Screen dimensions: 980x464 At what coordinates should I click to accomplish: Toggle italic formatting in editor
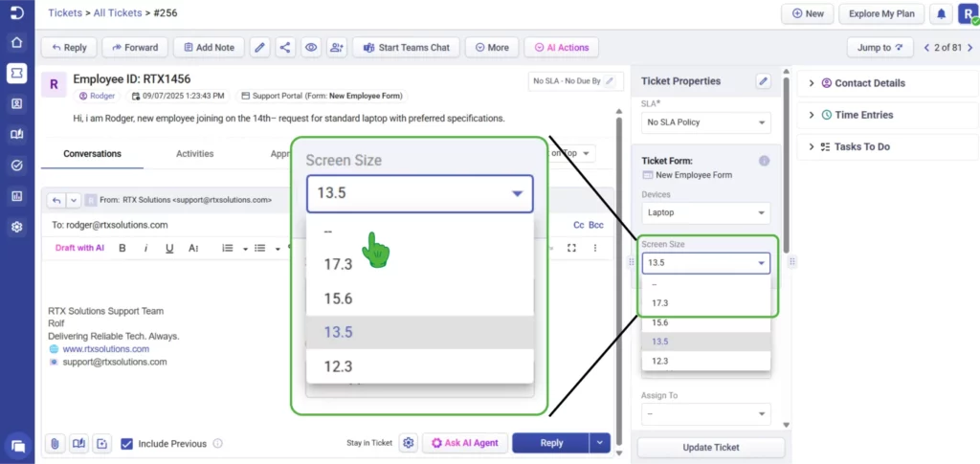tap(145, 248)
